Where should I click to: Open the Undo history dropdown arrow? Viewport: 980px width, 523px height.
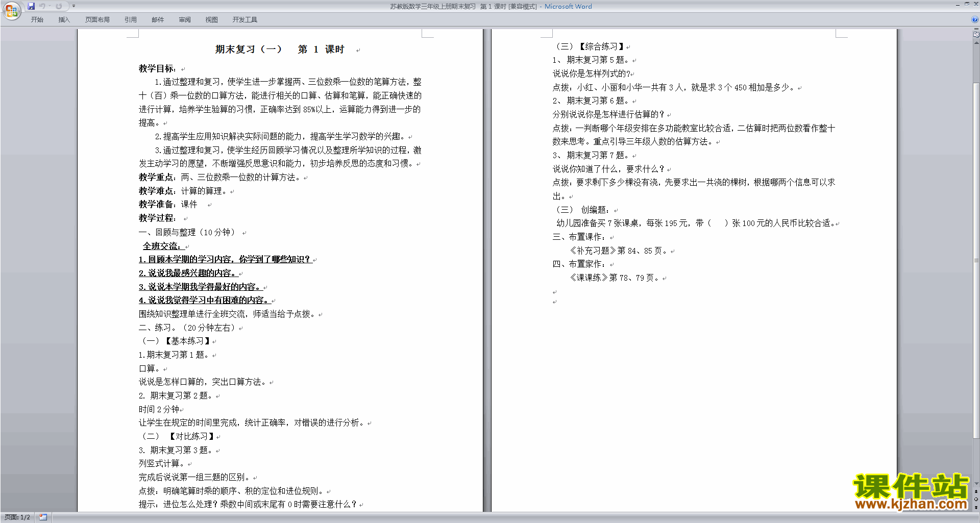pos(50,6)
